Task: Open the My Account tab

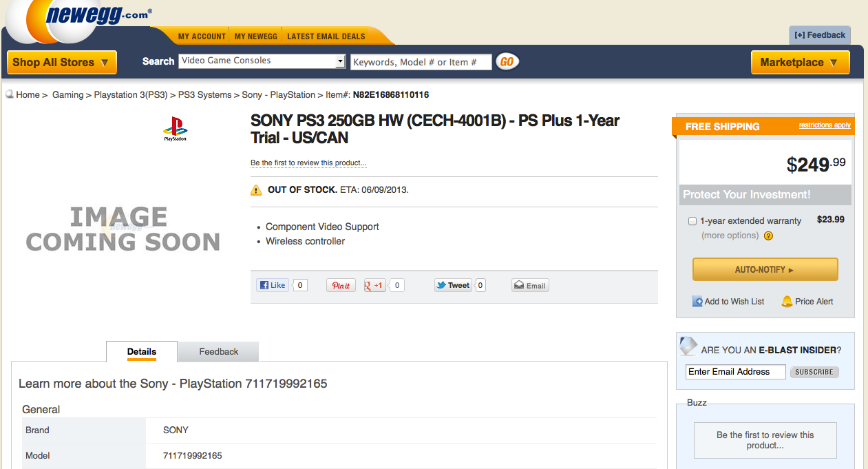Action: 202,37
